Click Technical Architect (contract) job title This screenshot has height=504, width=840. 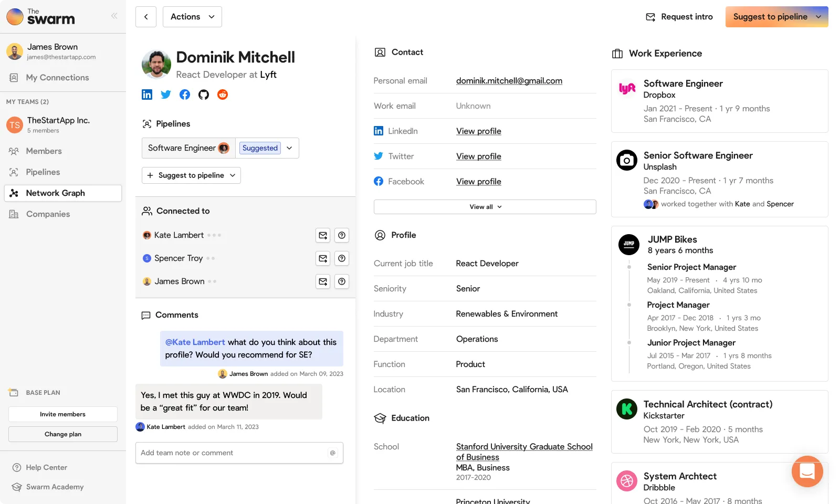pos(708,404)
